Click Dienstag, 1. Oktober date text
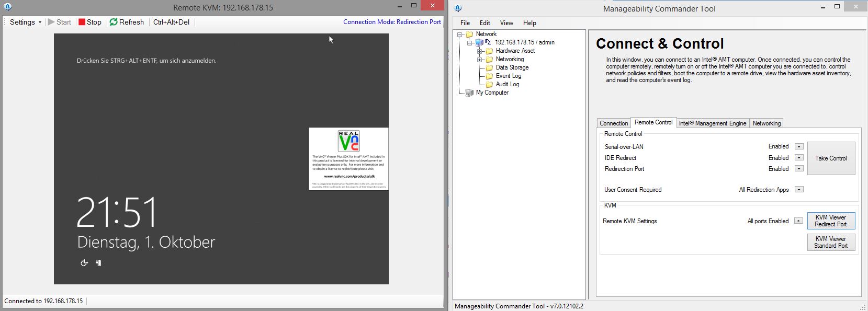The height and width of the screenshot is (311, 868). [x=146, y=242]
